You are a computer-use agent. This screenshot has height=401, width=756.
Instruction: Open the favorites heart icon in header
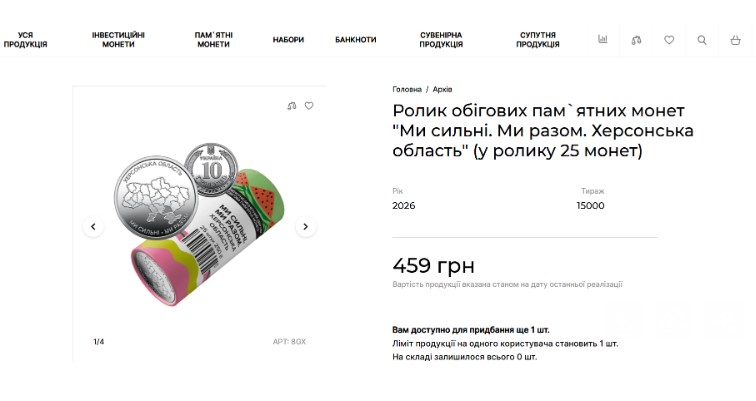tap(669, 40)
